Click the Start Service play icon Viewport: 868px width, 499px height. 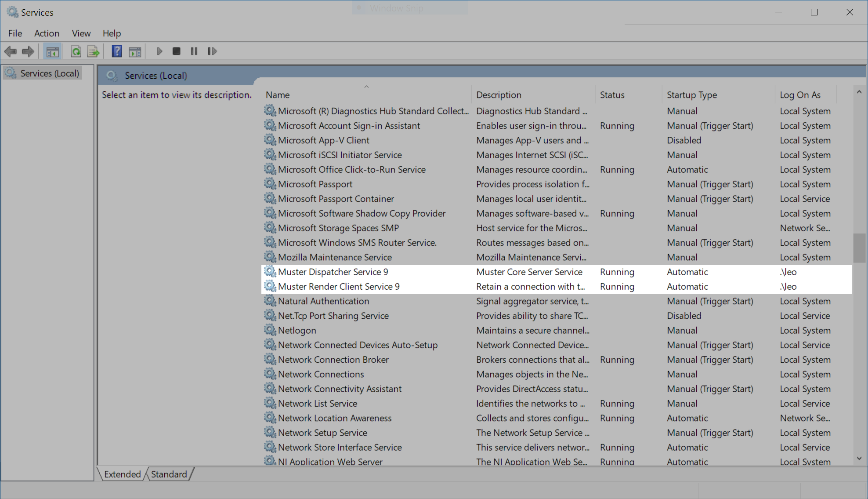159,51
